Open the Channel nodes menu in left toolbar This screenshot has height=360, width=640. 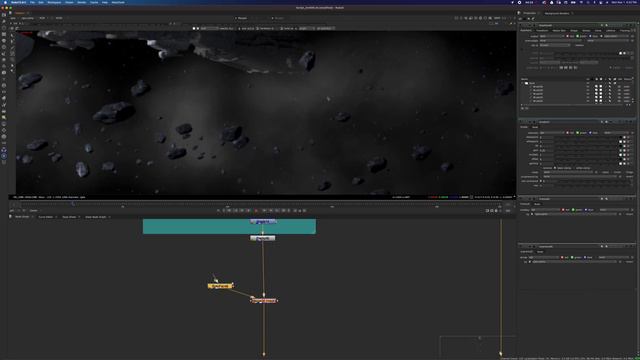[4, 34]
